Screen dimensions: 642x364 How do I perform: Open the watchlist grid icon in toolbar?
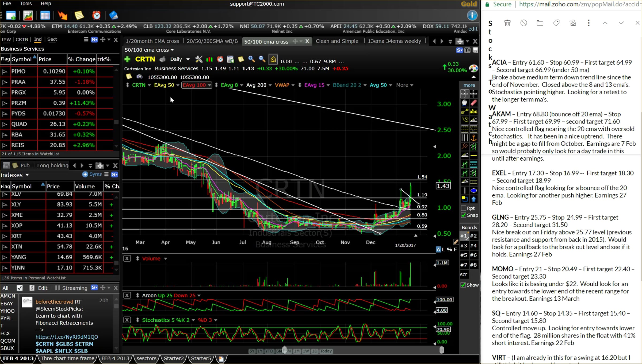(45, 16)
